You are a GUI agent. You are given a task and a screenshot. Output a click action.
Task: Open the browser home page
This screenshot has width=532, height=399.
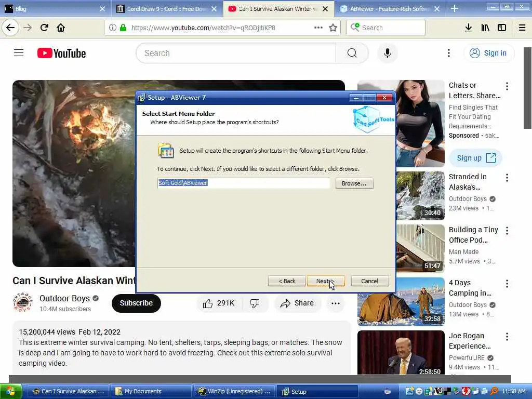61,28
